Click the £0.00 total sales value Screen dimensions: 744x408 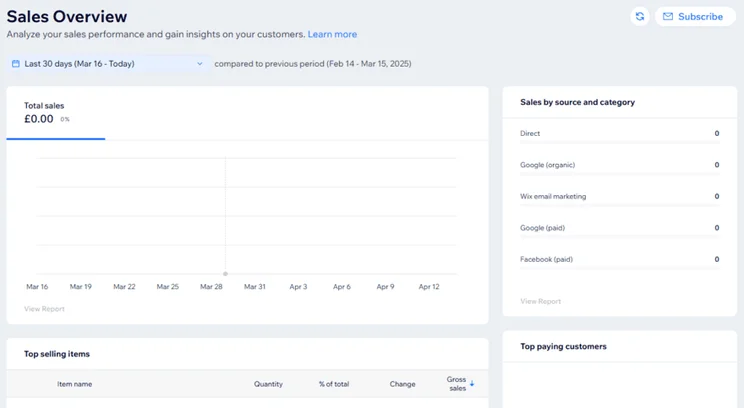click(39, 119)
